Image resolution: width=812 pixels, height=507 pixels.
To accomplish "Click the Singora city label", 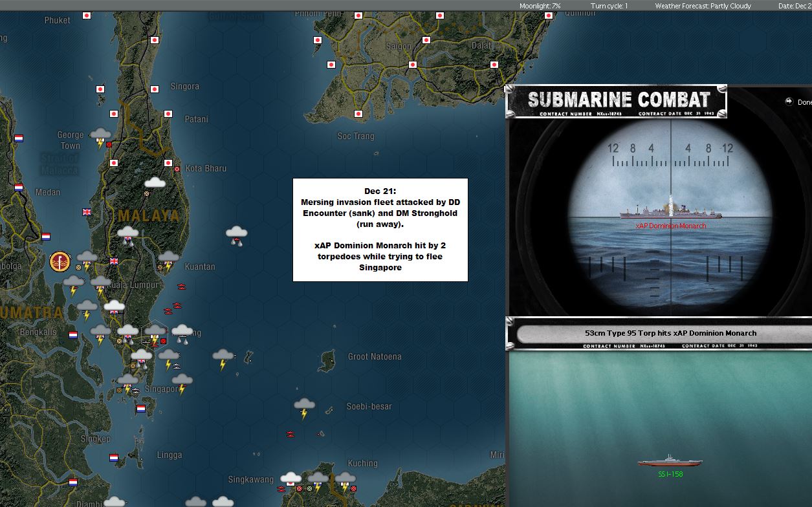I will tap(185, 86).
